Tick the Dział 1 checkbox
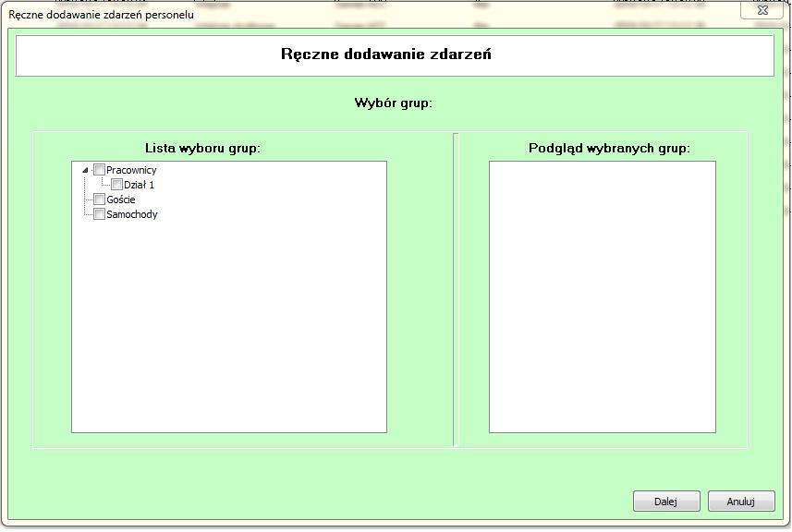This screenshot has width=792, height=532. [116, 185]
